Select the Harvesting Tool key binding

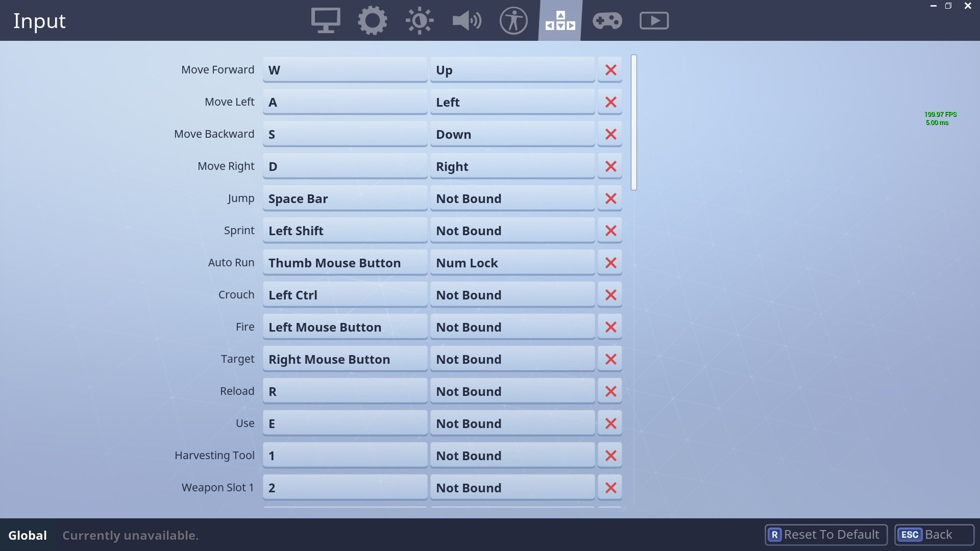345,456
